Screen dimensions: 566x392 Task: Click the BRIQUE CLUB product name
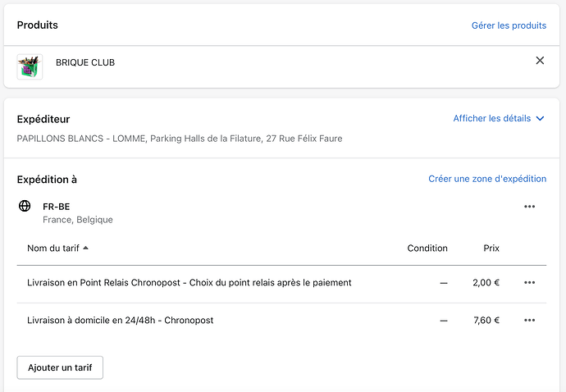[85, 62]
